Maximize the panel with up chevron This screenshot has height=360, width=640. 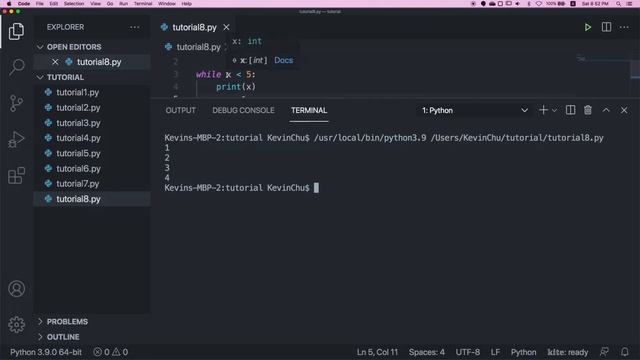[606, 110]
